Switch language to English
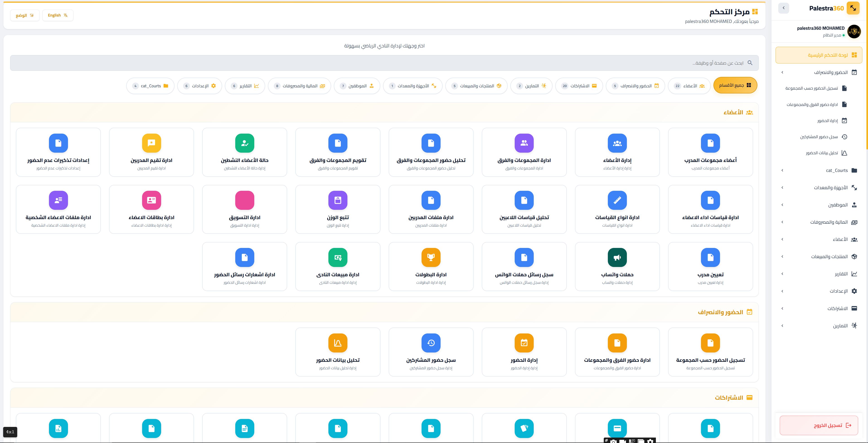Viewport: 868px width, 443px height. 58,15
